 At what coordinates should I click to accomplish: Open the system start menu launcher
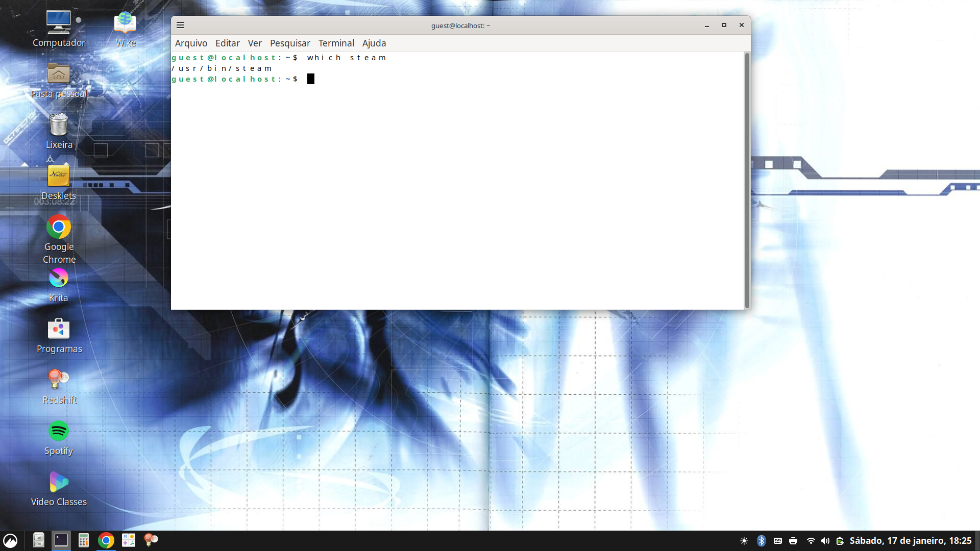pyautogui.click(x=10, y=540)
